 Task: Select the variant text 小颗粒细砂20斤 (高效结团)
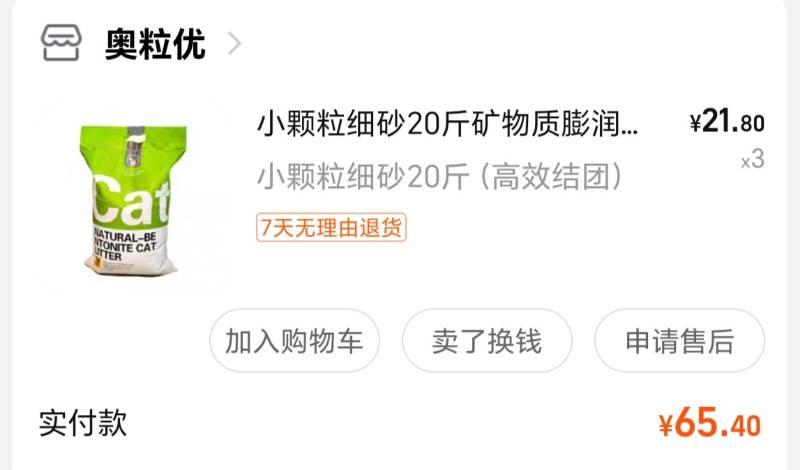point(439,177)
